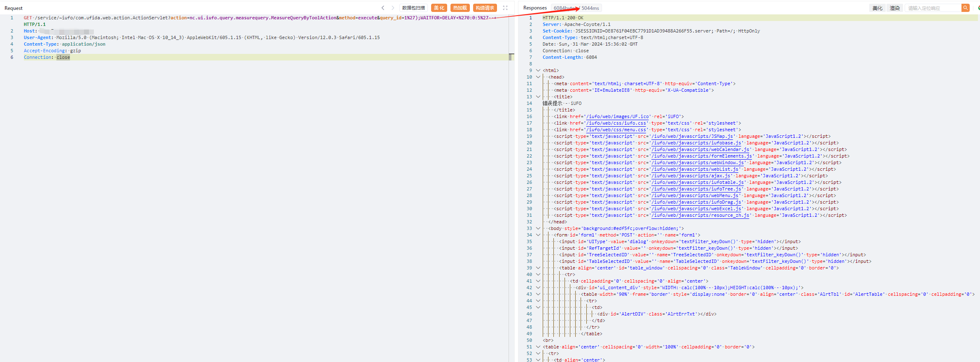Image resolution: width=980 pixels, height=362 pixels.
Task: Fold the form1 block at line 34
Action: pos(538,235)
